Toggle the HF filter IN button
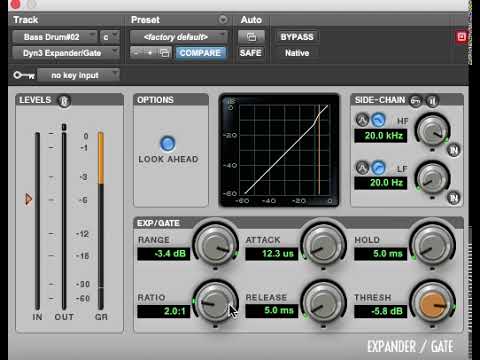Image resolution: width=480 pixels, height=360 pixels. [x=454, y=150]
